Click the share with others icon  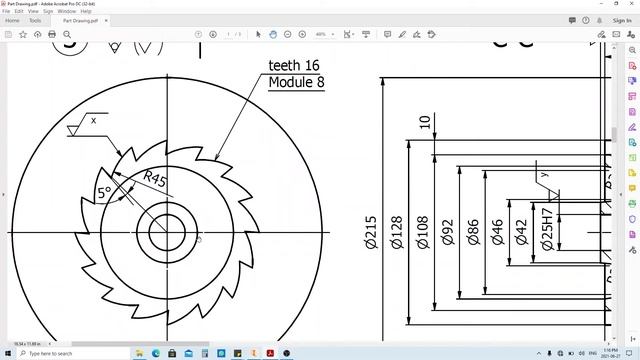[x=631, y=35]
